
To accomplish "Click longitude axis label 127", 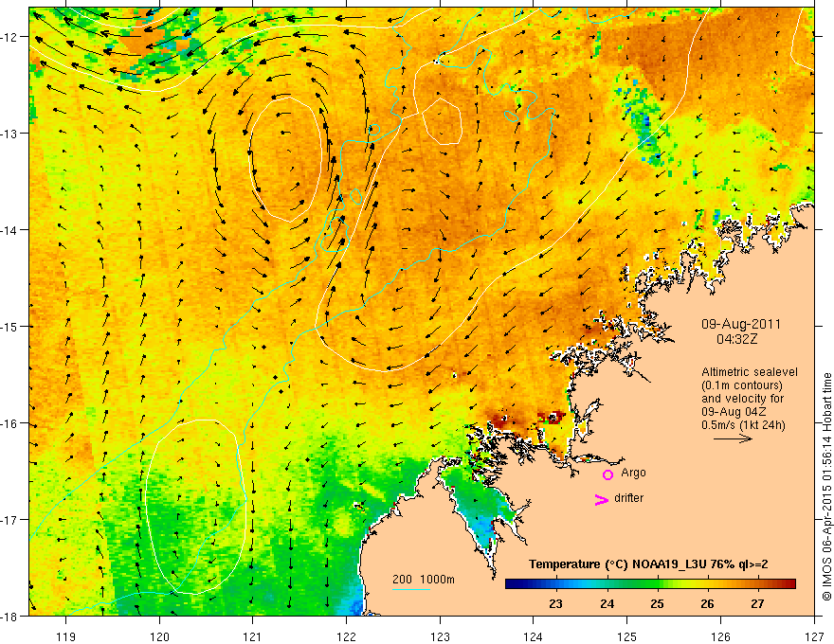I will click(x=814, y=636).
